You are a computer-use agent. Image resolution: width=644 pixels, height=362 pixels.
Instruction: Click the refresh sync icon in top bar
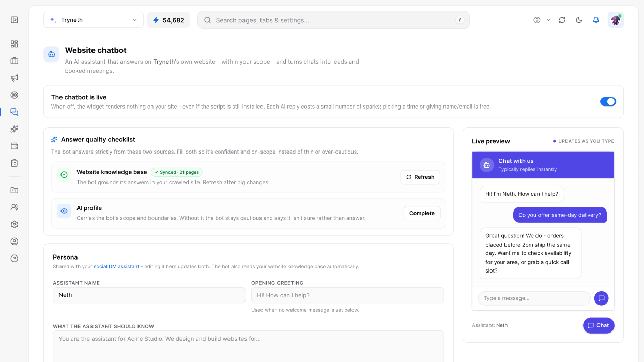[562, 20]
